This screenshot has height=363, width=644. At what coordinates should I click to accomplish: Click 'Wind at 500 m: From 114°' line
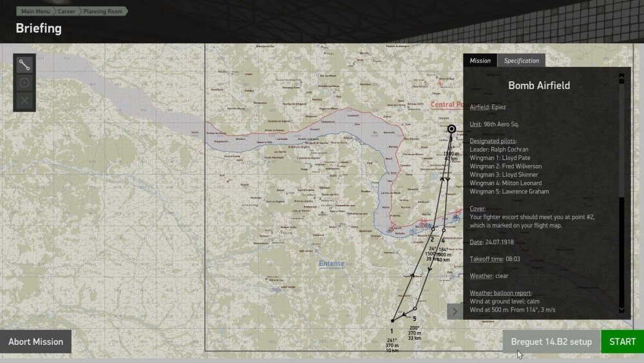[x=512, y=310]
